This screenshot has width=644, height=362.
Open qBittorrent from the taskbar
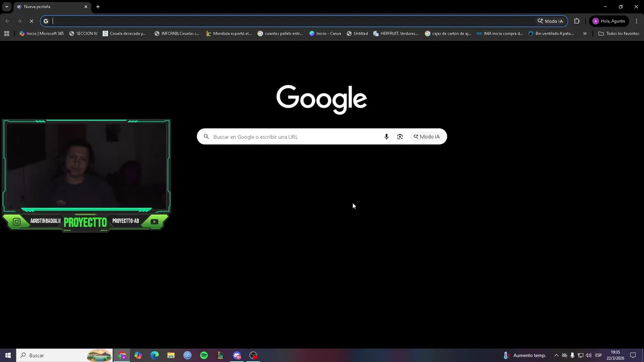click(x=187, y=355)
